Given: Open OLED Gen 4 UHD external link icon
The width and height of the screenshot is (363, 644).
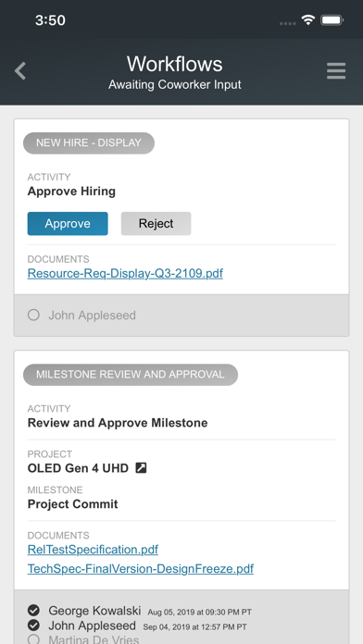Looking at the screenshot, I should pyautogui.click(x=141, y=468).
